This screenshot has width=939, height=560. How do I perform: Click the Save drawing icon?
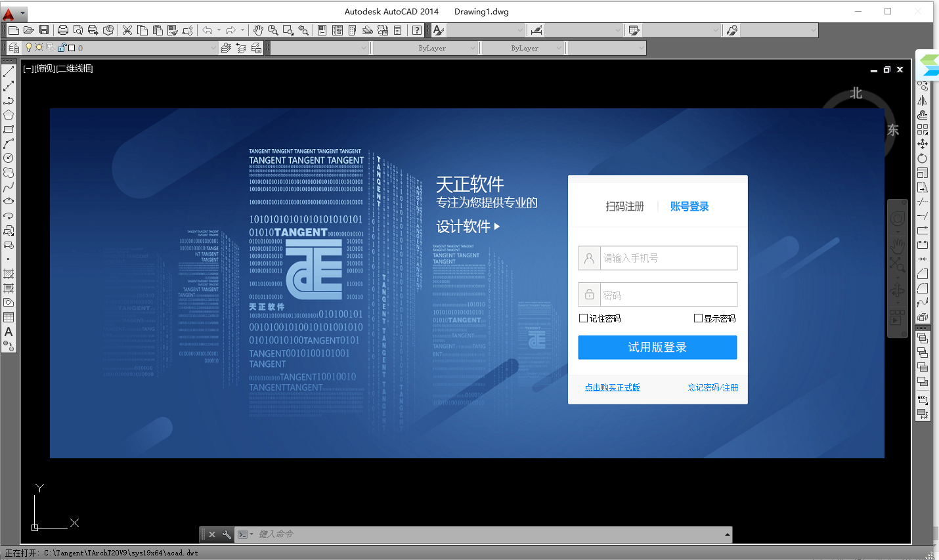pos(44,30)
